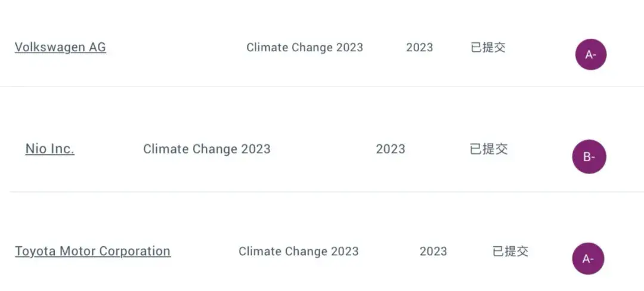Select the B- score badge for Nio Inc.

pyautogui.click(x=589, y=156)
